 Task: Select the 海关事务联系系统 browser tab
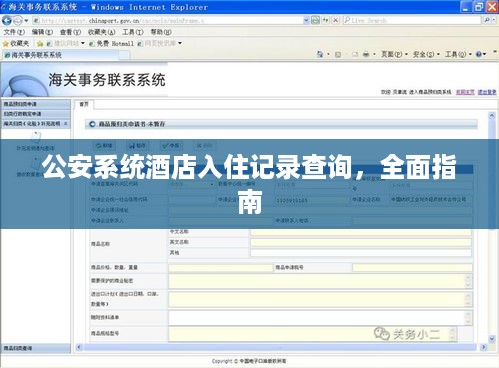coord(60,55)
